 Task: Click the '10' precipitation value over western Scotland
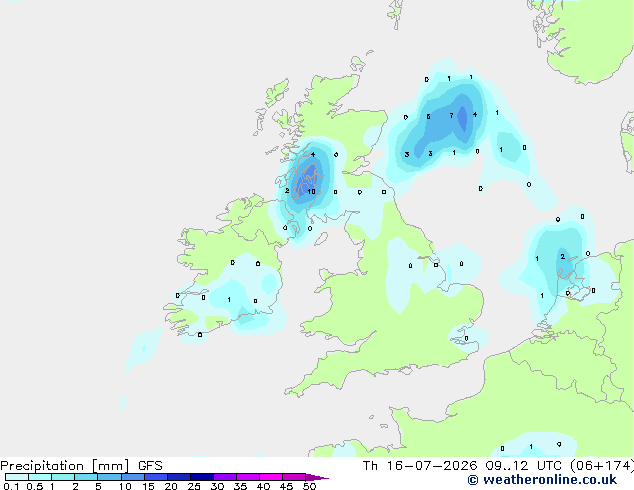[x=311, y=192]
